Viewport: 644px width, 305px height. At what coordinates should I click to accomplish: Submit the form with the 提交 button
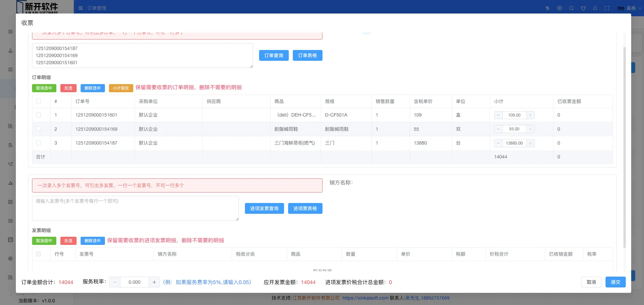[615, 282]
